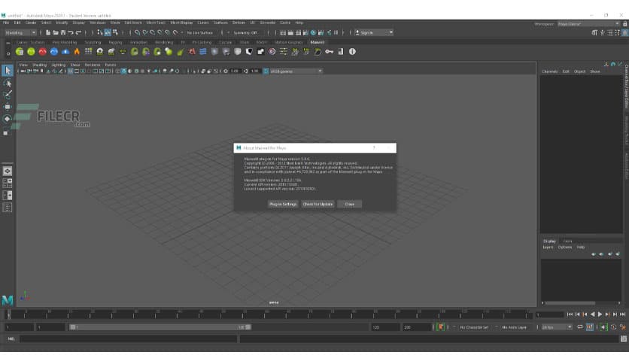Pick the Move tool in the Tool Box
This screenshot has width=629, height=364.
pyautogui.click(x=8, y=107)
